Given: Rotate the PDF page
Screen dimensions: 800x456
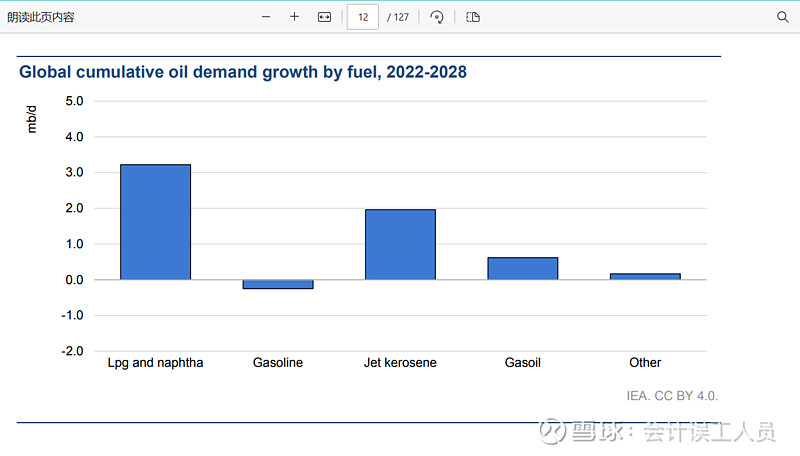Looking at the screenshot, I should 437,17.
